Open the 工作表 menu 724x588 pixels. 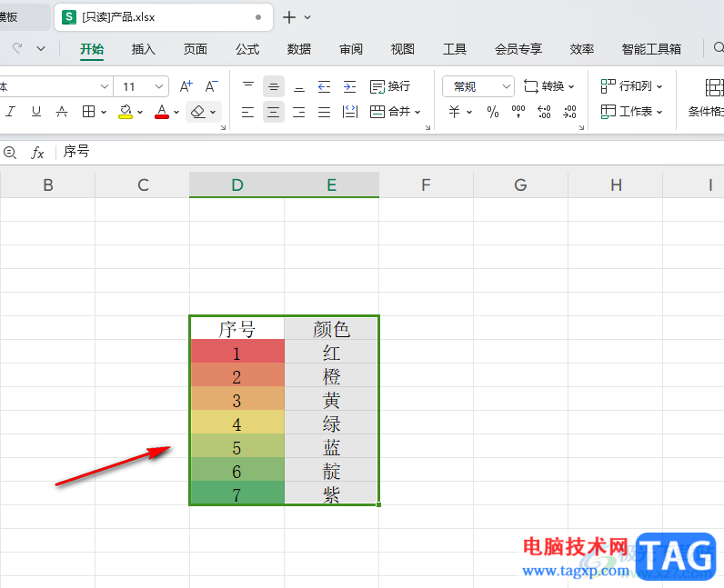coord(631,112)
